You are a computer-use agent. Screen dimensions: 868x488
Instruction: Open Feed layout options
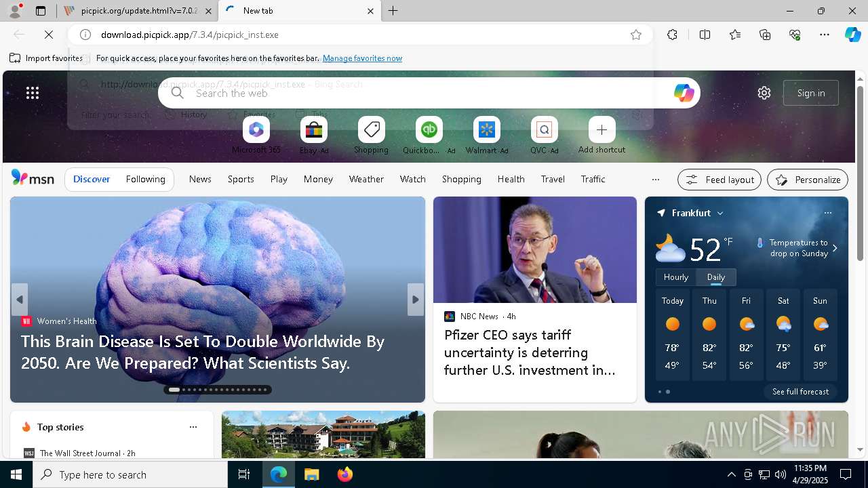point(719,180)
